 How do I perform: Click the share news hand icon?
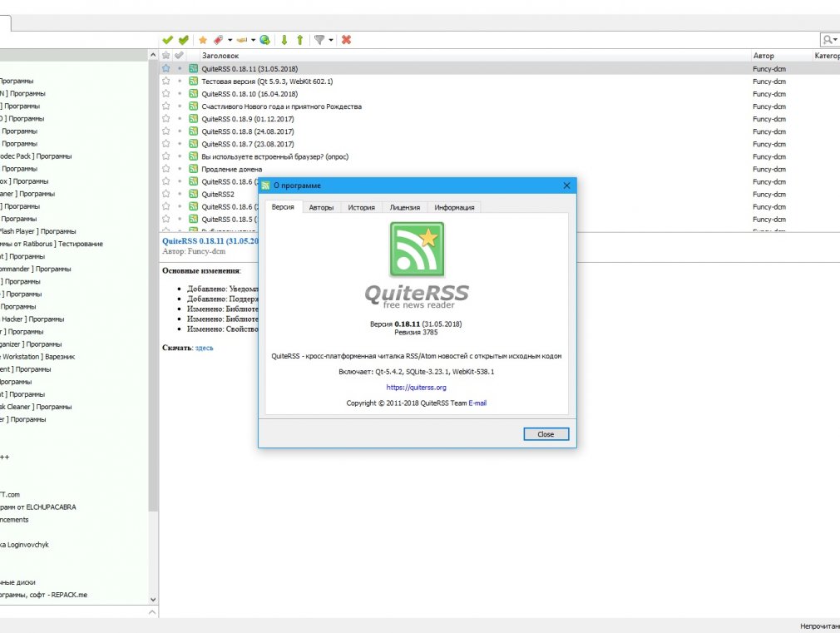pyautogui.click(x=242, y=40)
